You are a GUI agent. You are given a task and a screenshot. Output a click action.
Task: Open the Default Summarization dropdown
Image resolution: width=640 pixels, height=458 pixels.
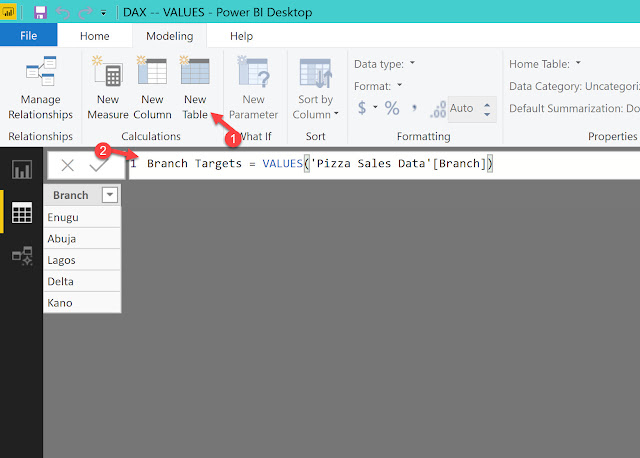coord(574,108)
